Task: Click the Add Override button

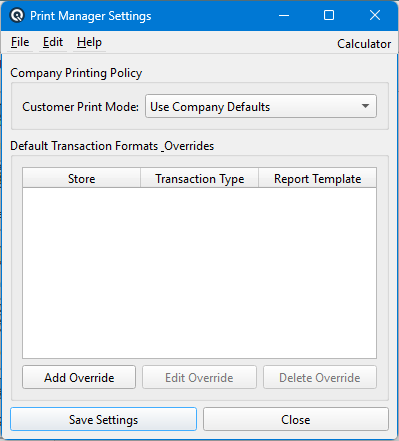Action: 79,377
